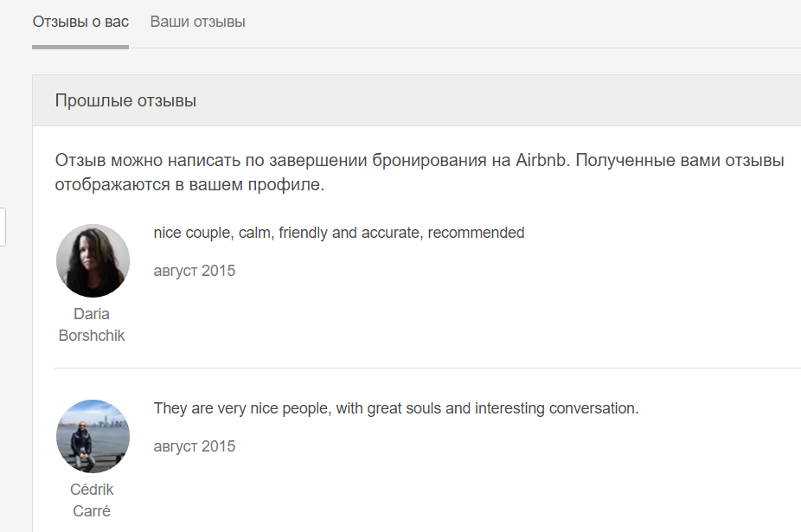Select the "Отзывы о вас" tab
This screenshot has height=532, width=801.
click(x=80, y=22)
